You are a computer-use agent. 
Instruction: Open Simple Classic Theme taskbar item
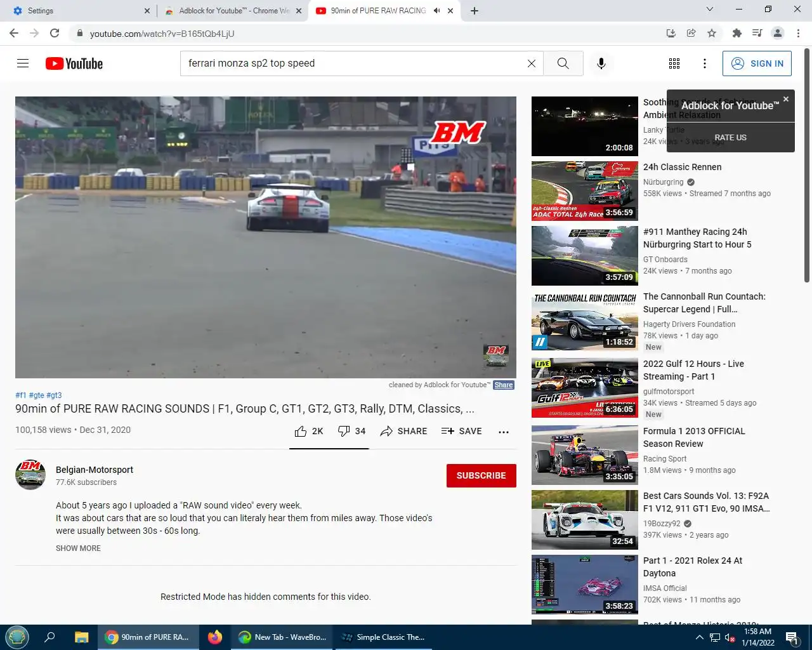[383, 637]
